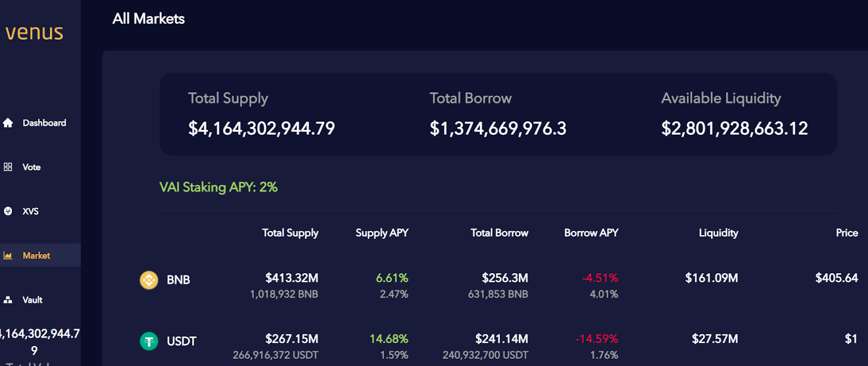Click the Market chart icon
868x366 pixels.
(x=8, y=255)
